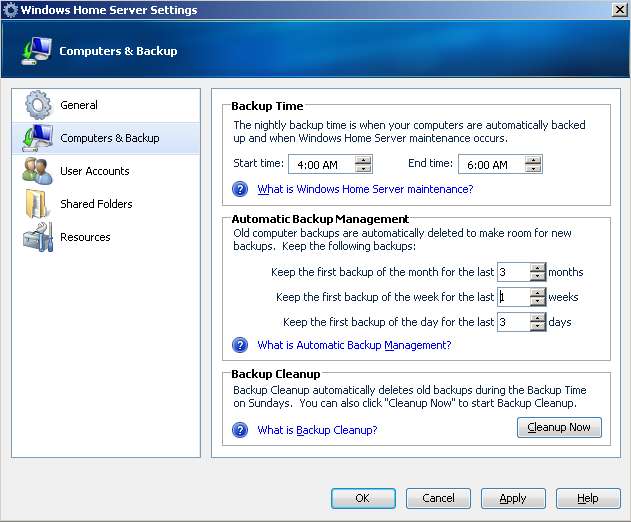This screenshot has height=522, width=631.
Task: Increase months to keep monthly backups
Action: [x=538, y=267]
